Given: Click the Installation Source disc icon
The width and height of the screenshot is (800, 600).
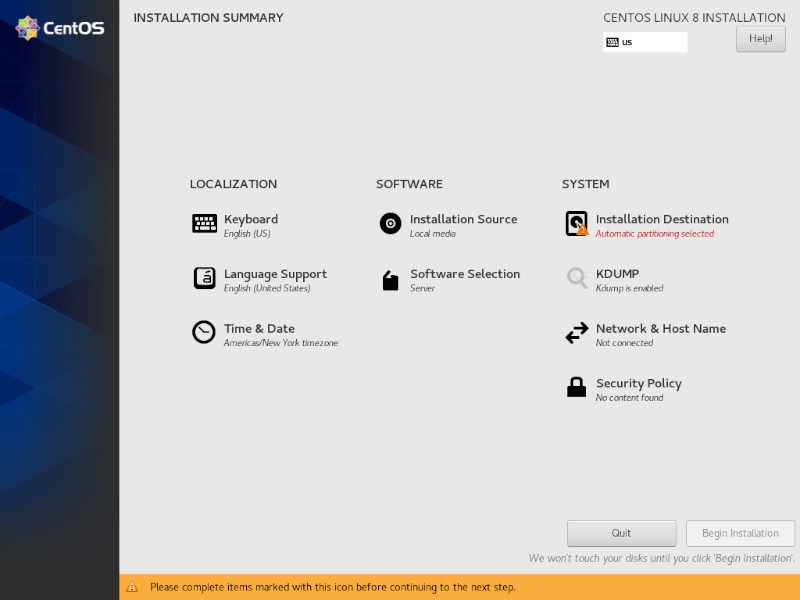Looking at the screenshot, I should pyautogui.click(x=389, y=223).
